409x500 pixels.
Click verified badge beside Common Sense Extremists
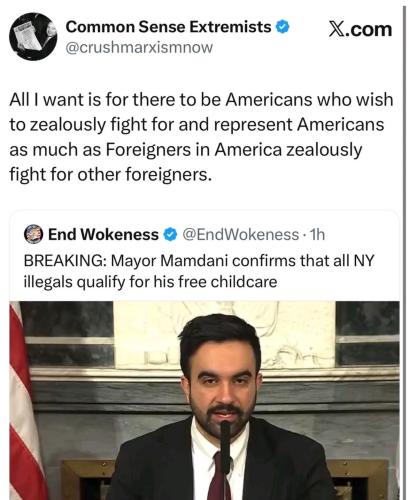point(282,27)
